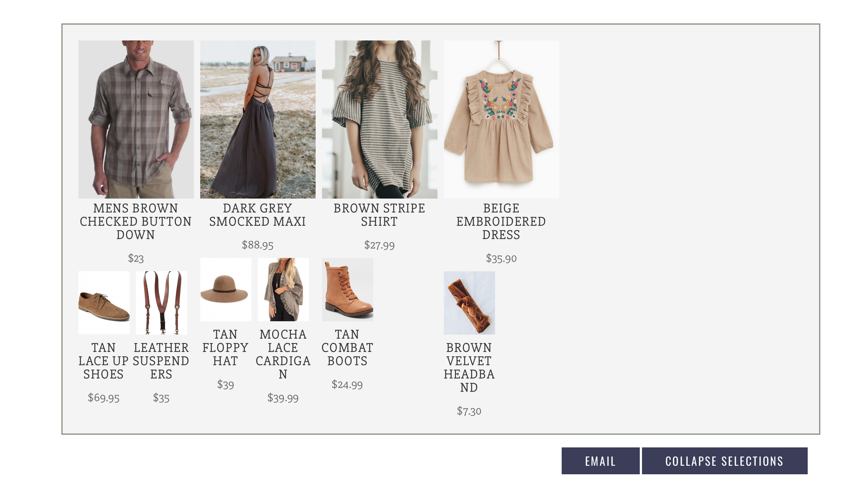Open the mens brown checked shirt photo
This screenshot has height=504, width=864.
[136, 119]
